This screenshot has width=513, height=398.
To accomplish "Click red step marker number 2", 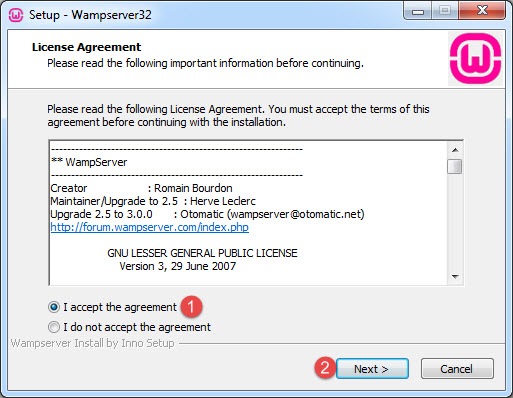I will pyautogui.click(x=325, y=368).
